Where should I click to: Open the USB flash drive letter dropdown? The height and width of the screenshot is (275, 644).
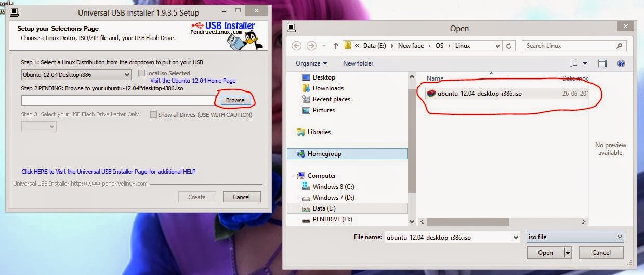tap(38, 127)
